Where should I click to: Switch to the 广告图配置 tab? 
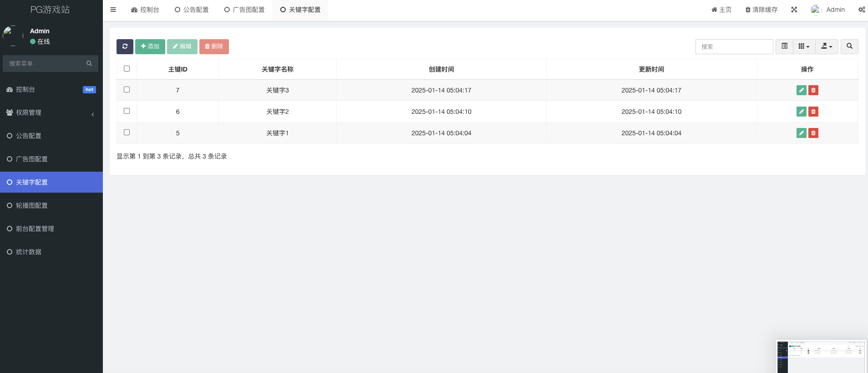coord(244,10)
